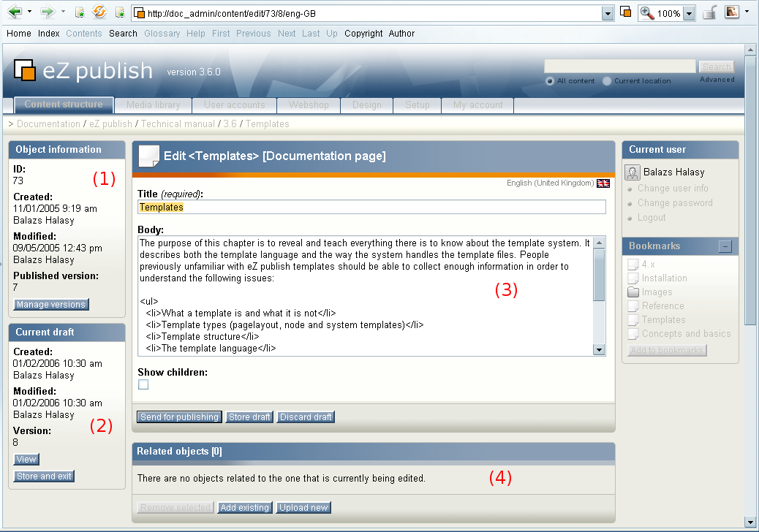Click inside the Body text area
759x532 pixels.
pyautogui.click(x=366, y=296)
